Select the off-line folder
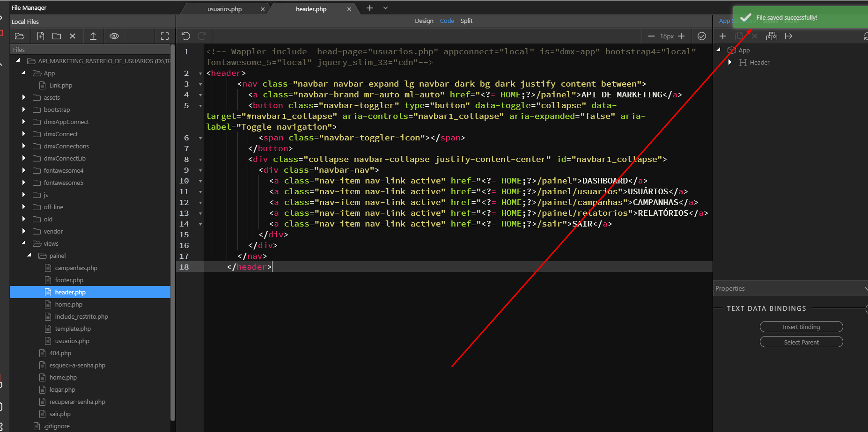Viewport: 868px width, 432px height. [53, 207]
